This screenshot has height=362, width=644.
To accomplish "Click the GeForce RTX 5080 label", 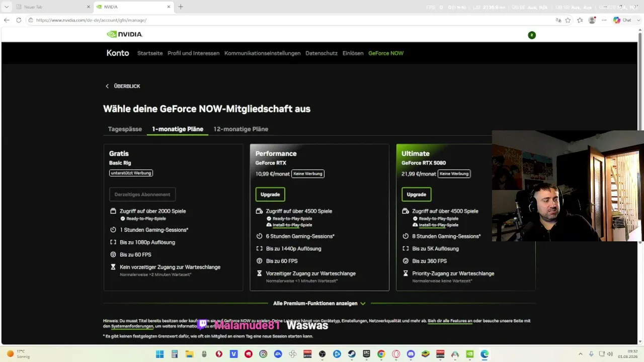I will point(424,163).
